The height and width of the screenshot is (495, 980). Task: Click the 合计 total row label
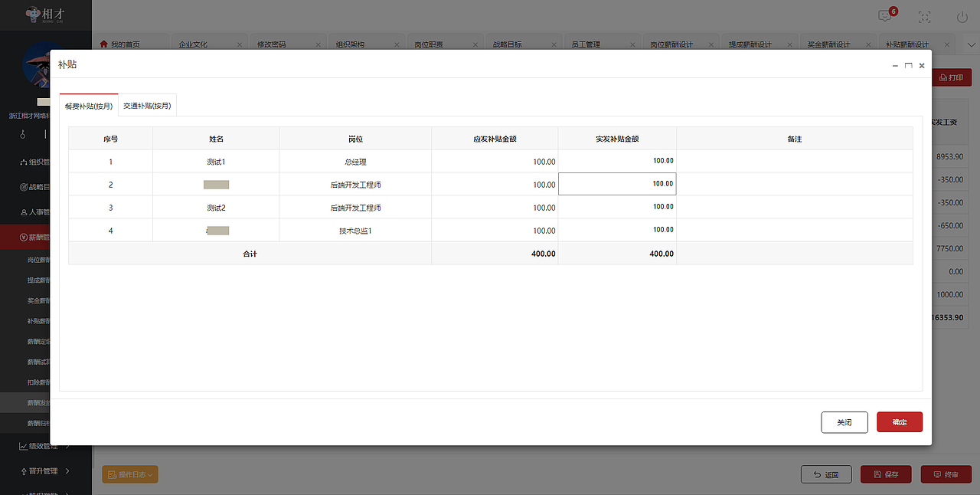pyautogui.click(x=250, y=254)
